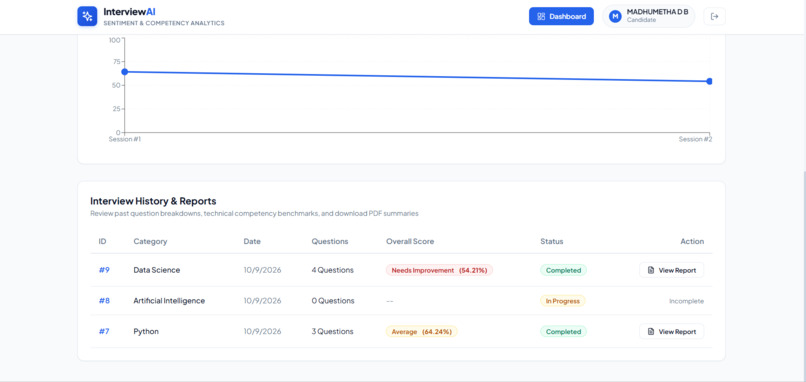This screenshot has height=382, width=806.
Task: Click the Session #2 axis label
Action: coord(695,139)
